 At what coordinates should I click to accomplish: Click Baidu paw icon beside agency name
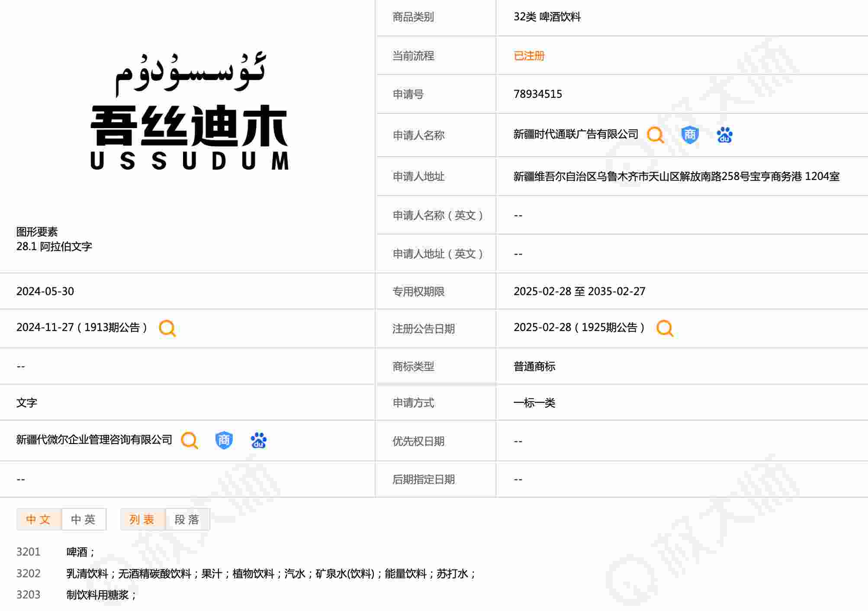[x=258, y=440]
